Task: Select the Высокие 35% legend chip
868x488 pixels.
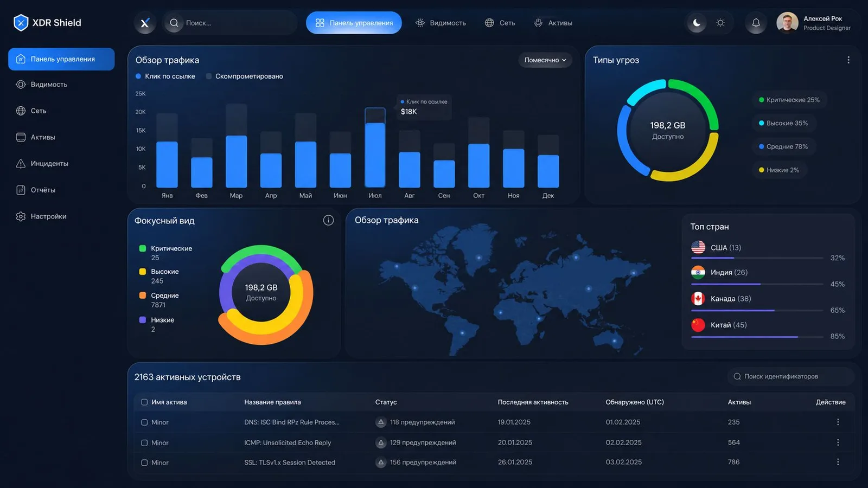Action: coord(784,123)
